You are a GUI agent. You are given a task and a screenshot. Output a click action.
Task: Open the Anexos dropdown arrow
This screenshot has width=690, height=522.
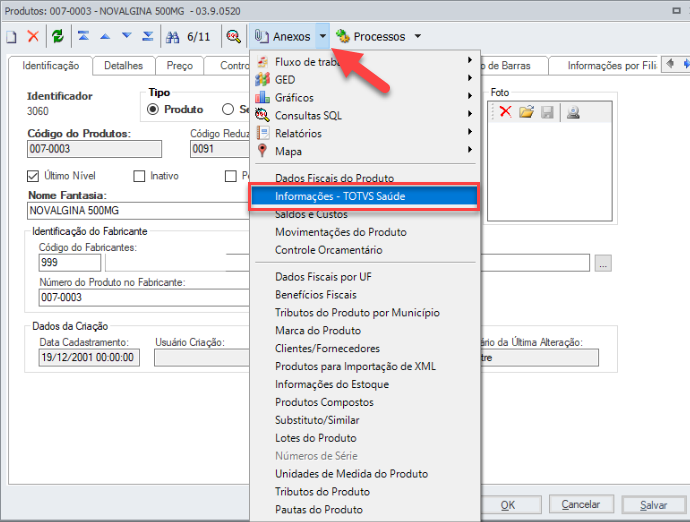(323, 36)
